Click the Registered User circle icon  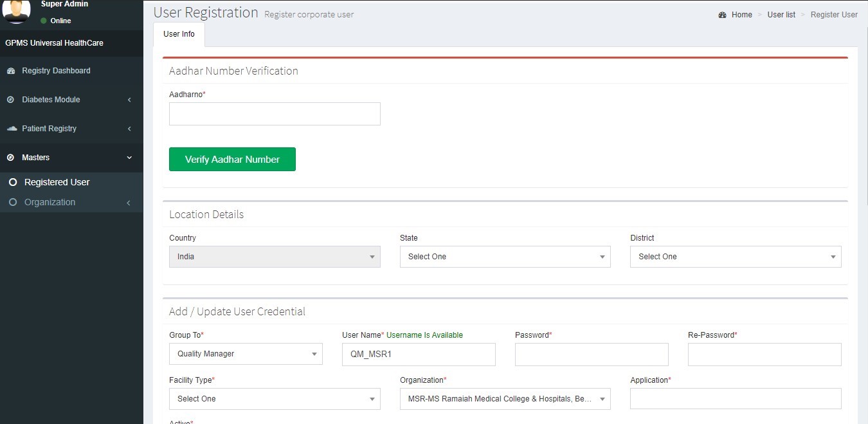(13, 182)
